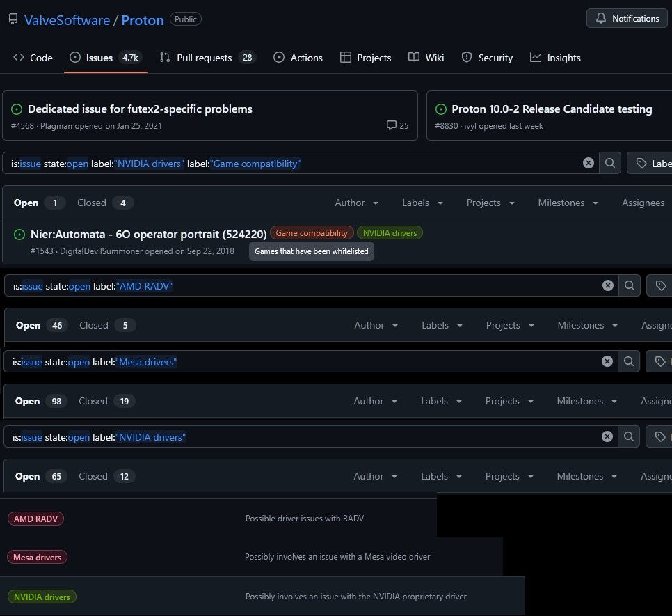Show the 12 Closed issues
Screen dimensions: 672x616
tap(106, 476)
